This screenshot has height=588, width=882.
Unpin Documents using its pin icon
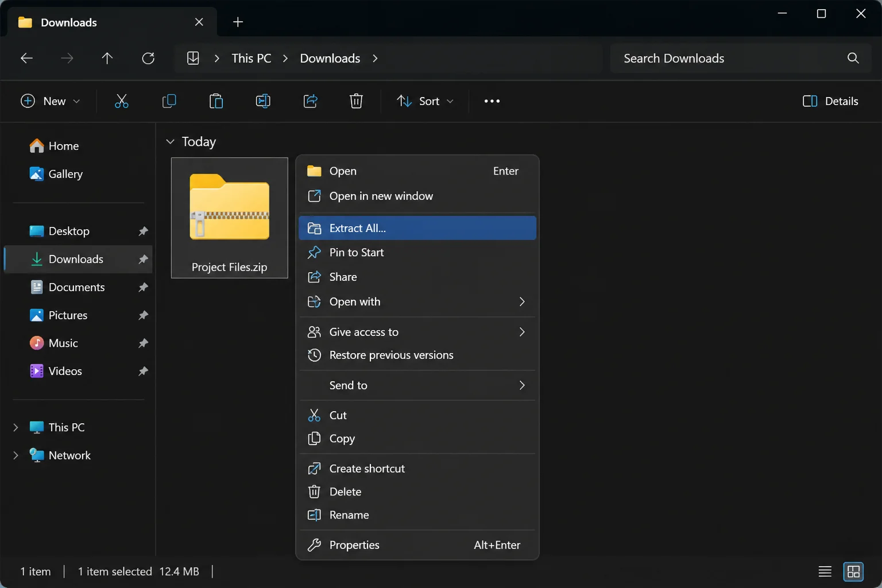pos(143,287)
